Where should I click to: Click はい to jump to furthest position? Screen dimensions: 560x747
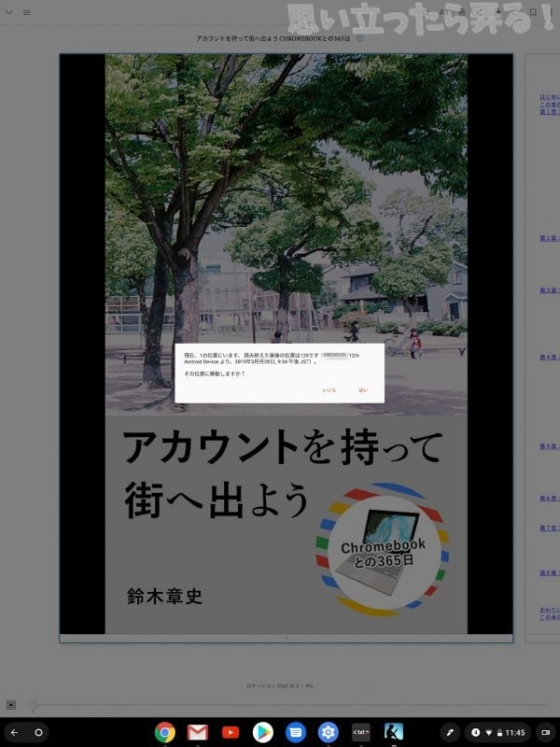click(363, 390)
